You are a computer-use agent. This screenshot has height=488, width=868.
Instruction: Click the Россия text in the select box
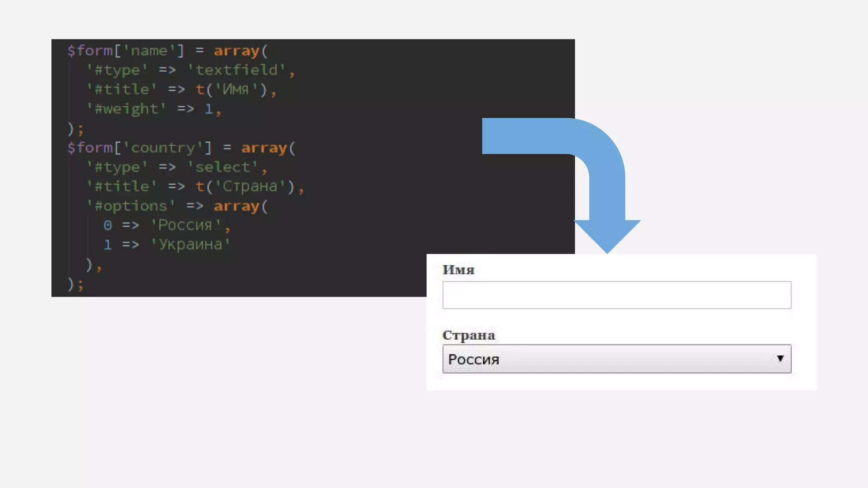473,359
